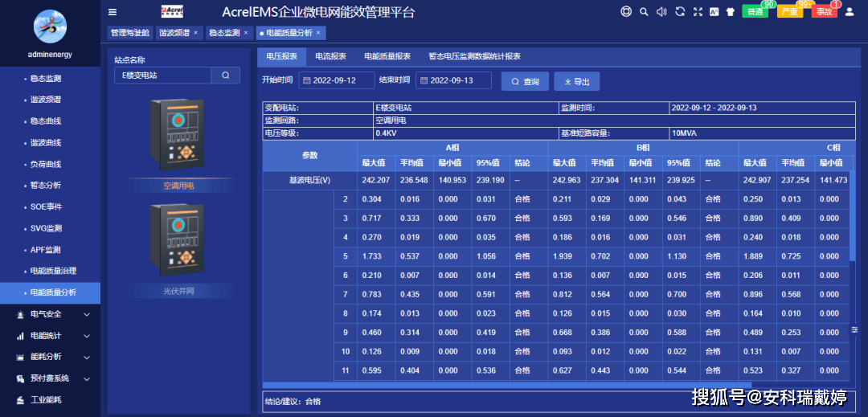Open the 事故 alarm badge
The width and height of the screenshot is (868, 417).
tap(825, 11)
